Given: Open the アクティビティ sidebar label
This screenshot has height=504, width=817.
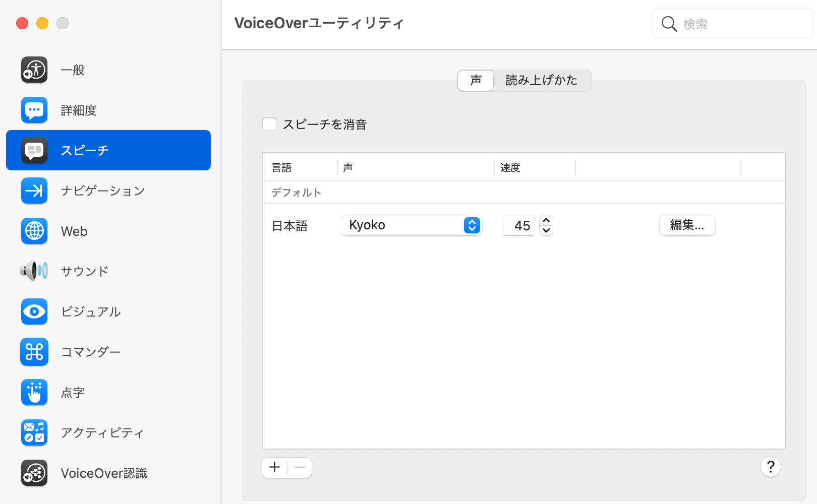Looking at the screenshot, I should pos(102,433).
